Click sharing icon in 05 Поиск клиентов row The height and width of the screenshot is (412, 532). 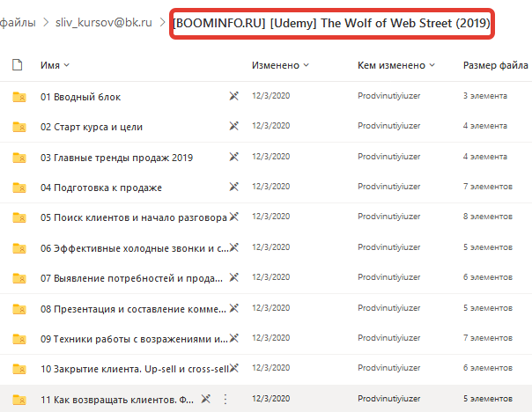coord(233,217)
